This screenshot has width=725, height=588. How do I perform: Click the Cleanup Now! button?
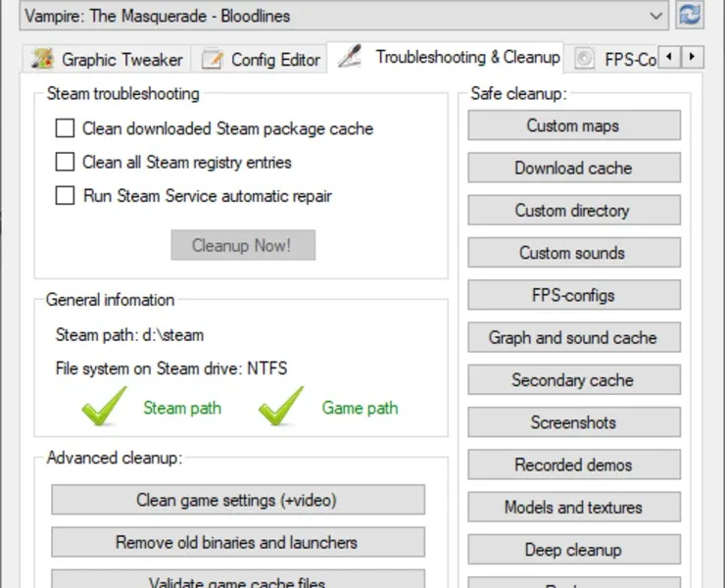tap(243, 245)
